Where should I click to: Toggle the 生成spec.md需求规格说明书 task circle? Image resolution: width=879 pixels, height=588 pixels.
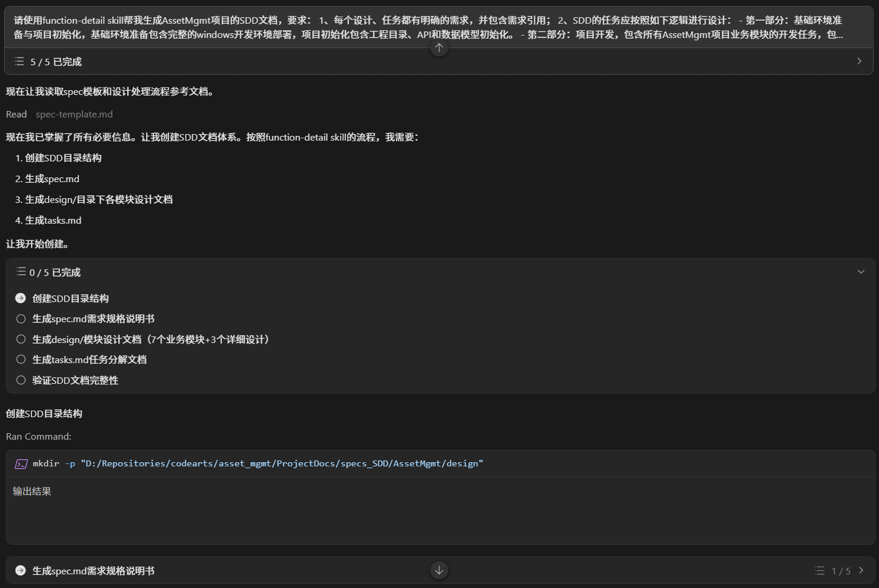pos(21,319)
